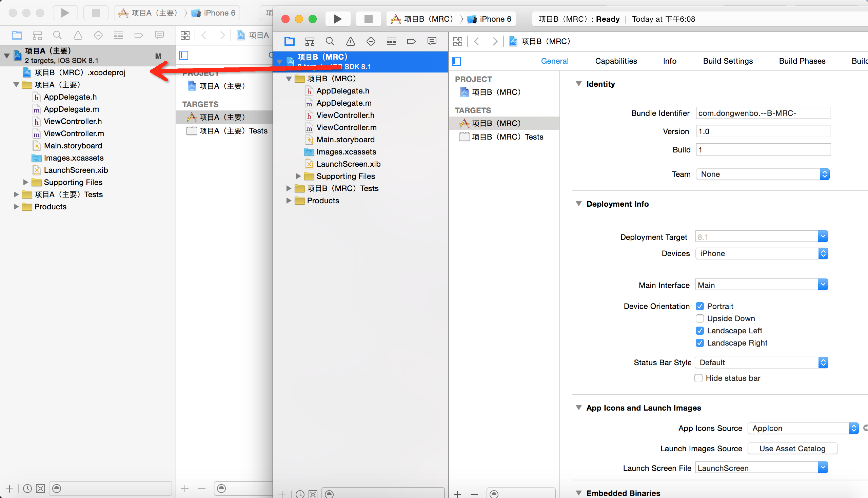868x498 pixels.
Task: Open Debug navigator in the project B window
Action: pyautogui.click(x=391, y=41)
